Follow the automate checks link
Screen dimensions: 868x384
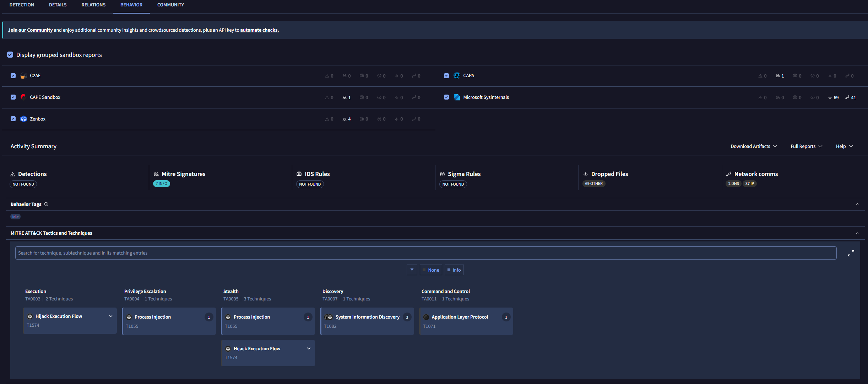(x=259, y=30)
